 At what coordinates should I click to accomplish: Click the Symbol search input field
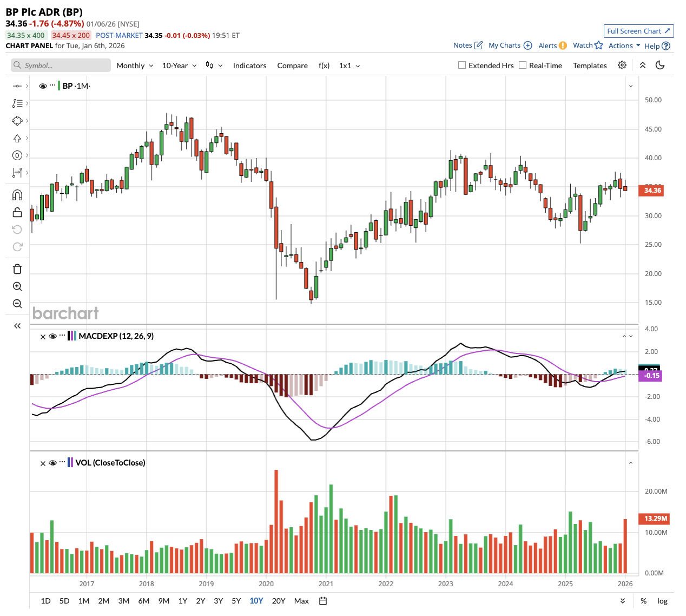pyautogui.click(x=61, y=65)
